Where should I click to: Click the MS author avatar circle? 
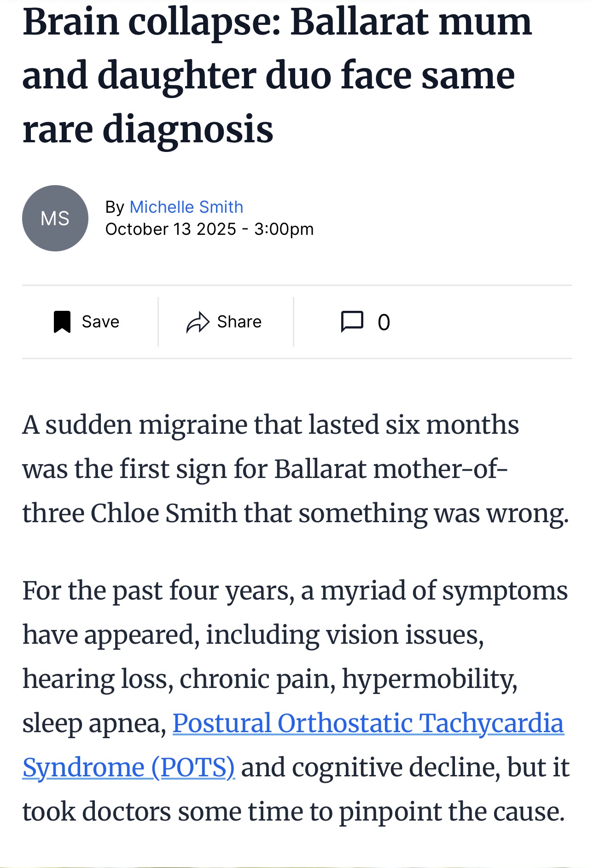tap(55, 218)
